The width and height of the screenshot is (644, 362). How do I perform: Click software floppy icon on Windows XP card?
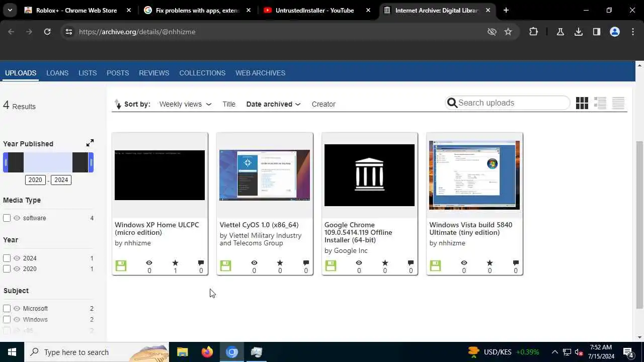pos(121,266)
